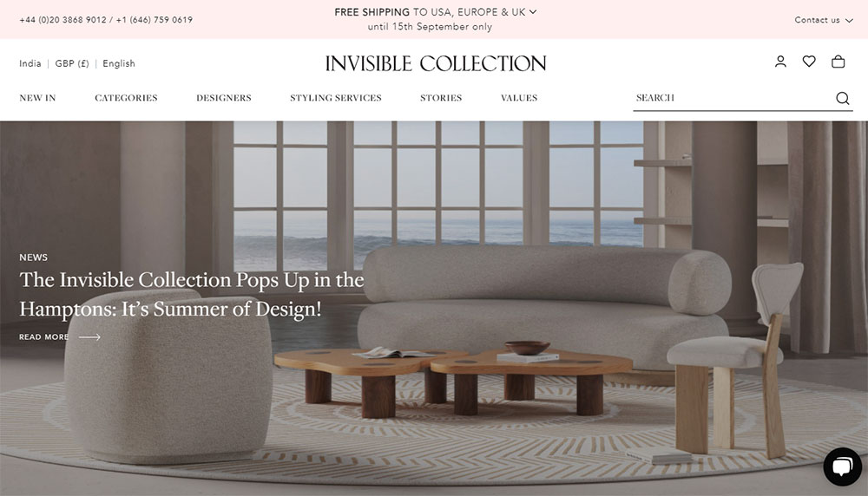Screen dimensions: 868x496
Task: Focus the Search input field
Action: [733, 98]
